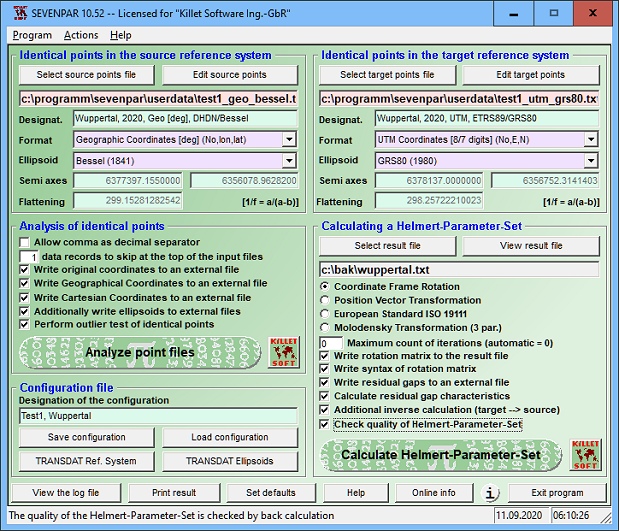This screenshot has height=531, width=619.
Task: Click Print result button
Action: (174, 493)
